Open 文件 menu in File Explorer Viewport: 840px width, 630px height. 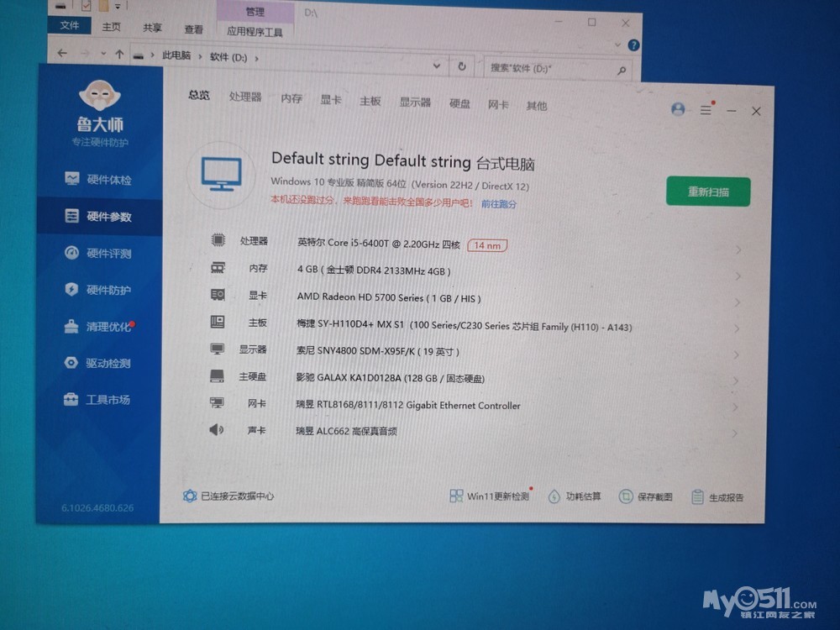(69, 24)
